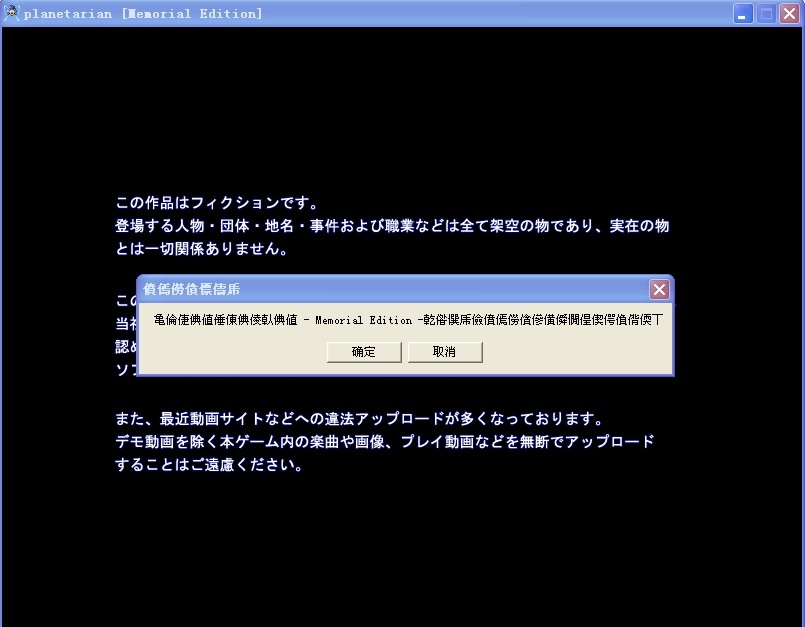Select the title text planetarian [Memorial Edition]
Viewport: 805px width, 627px height.
pyautogui.click(x=140, y=13)
